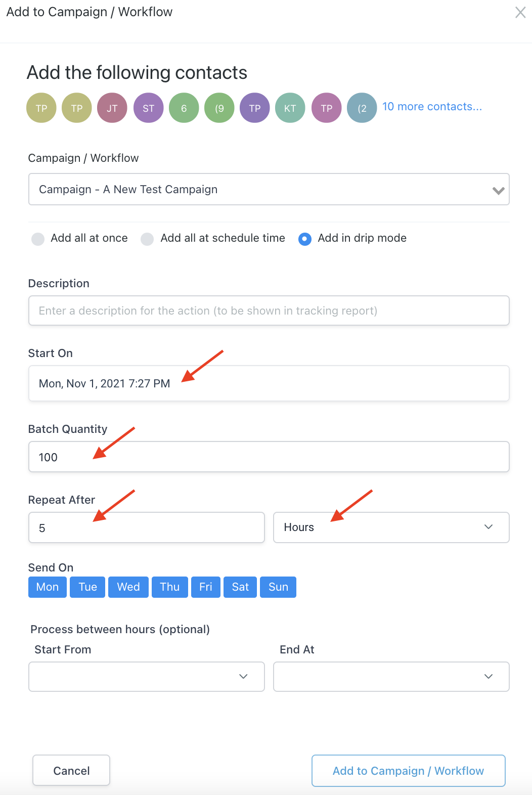Select 'Add all at schedule time' option
This screenshot has width=532, height=795.
click(x=147, y=239)
